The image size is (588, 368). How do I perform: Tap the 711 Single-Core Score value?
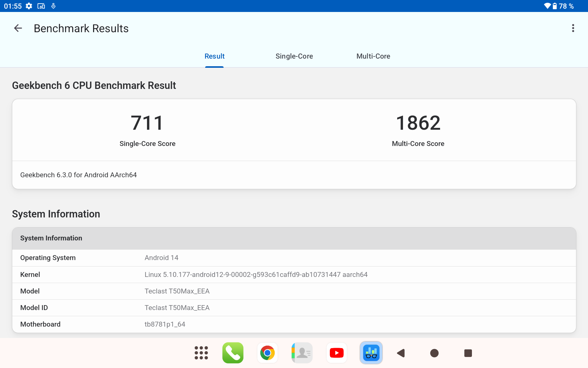(x=147, y=123)
